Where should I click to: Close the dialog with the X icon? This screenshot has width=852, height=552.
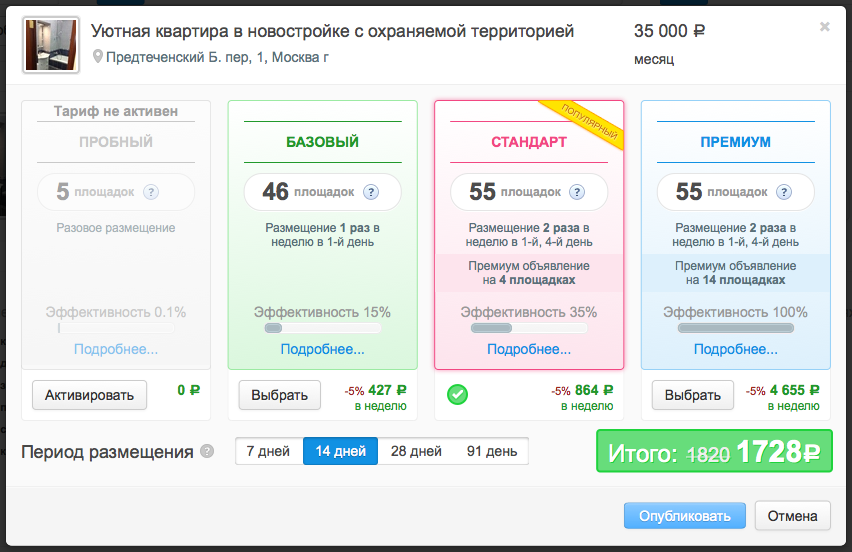click(824, 27)
